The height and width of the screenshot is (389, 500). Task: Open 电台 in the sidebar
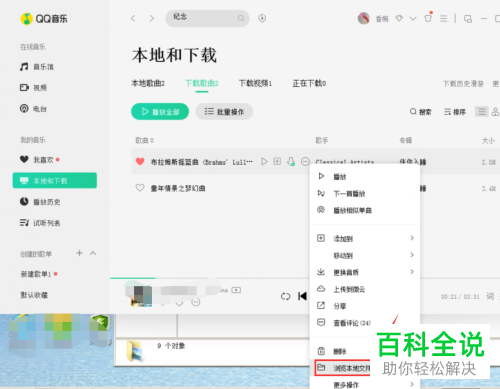(x=33, y=109)
